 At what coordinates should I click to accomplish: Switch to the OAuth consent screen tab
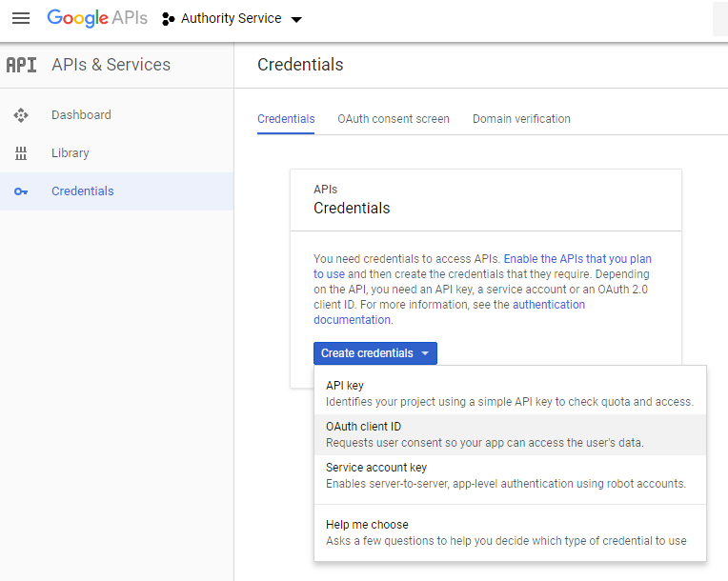[393, 119]
